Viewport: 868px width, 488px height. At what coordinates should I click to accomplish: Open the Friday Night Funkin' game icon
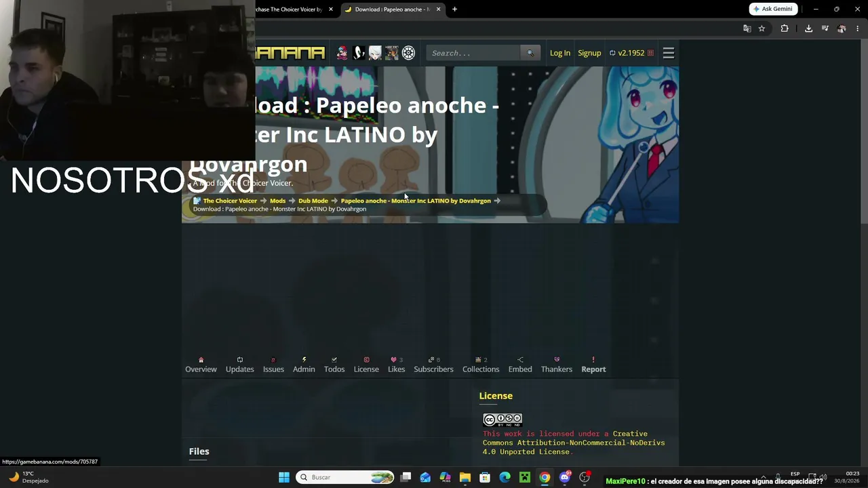(x=342, y=53)
